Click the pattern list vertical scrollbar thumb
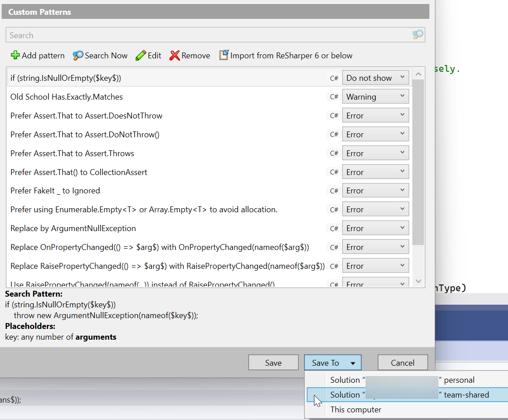Screen dimensions: 508x420 (x=418, y=162)
